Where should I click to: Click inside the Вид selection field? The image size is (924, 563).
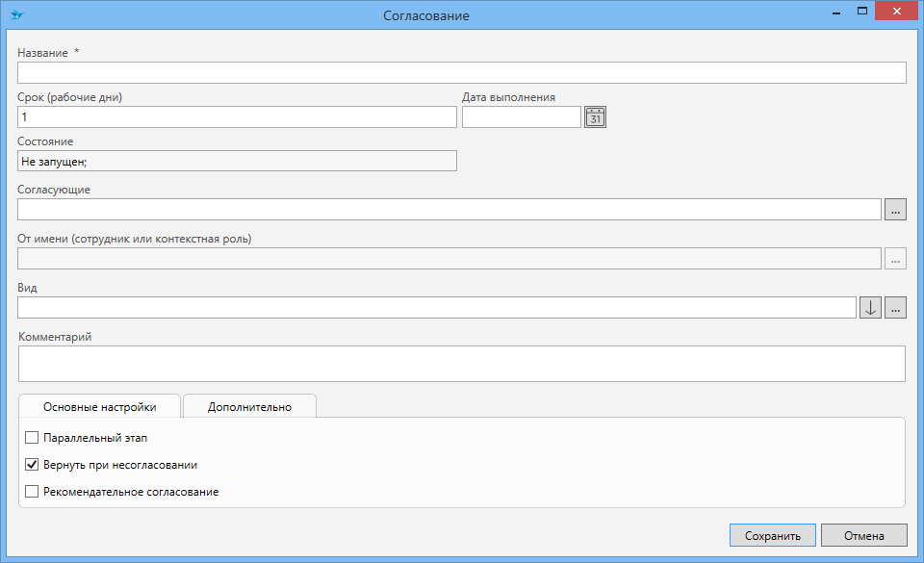[x=436, y=308]
